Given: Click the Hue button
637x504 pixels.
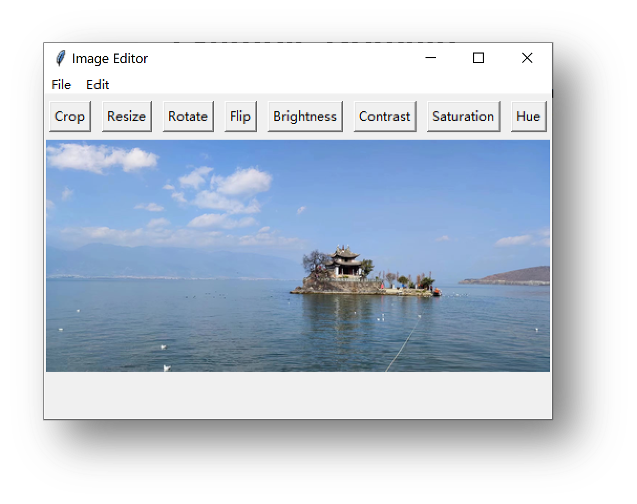Looking at the screenshot, I should click(528, 116).
